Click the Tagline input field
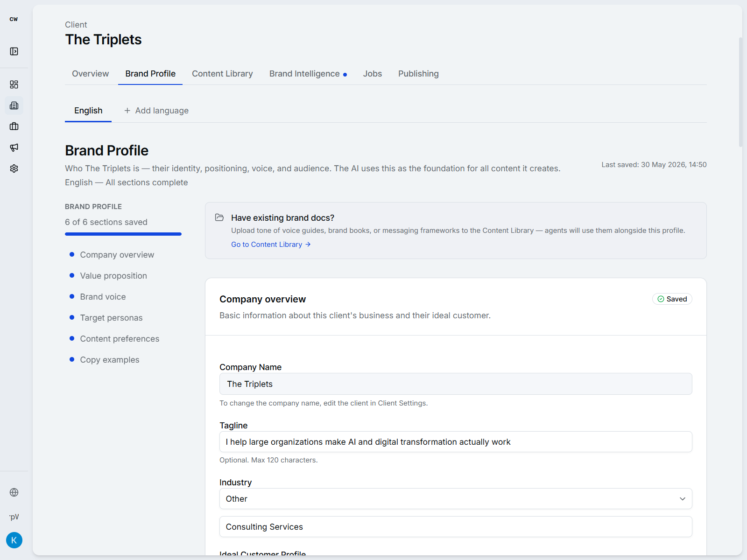 coord(456,441)
